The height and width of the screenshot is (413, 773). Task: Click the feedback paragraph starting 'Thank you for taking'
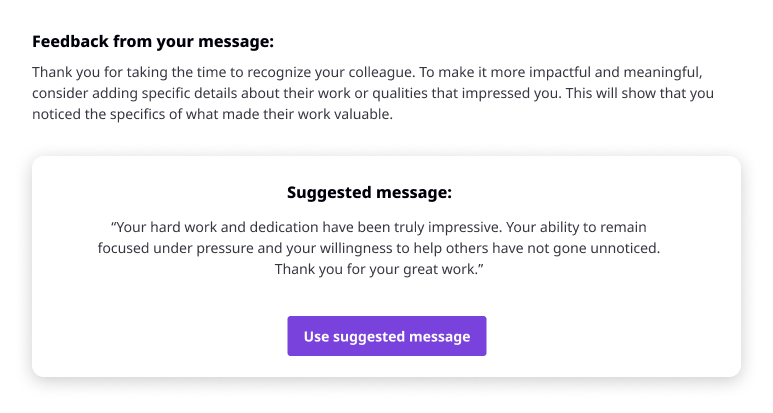click(x=373, y=93)
